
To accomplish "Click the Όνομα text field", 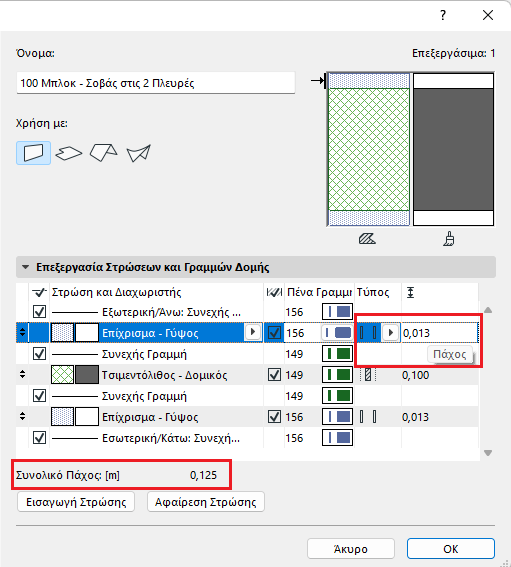I will (x=156, y=83).
